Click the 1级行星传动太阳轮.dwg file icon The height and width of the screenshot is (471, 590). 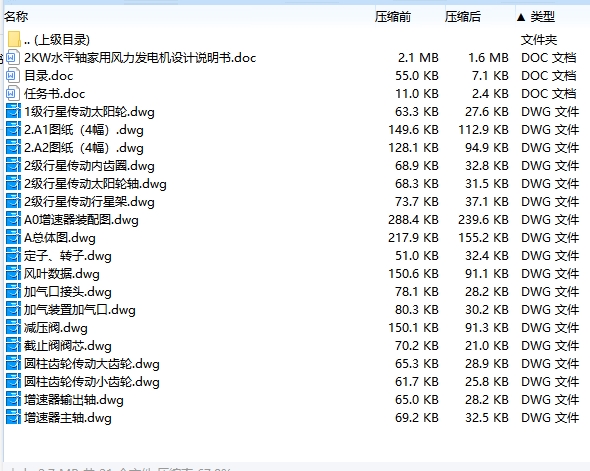(x=14, y=112)
